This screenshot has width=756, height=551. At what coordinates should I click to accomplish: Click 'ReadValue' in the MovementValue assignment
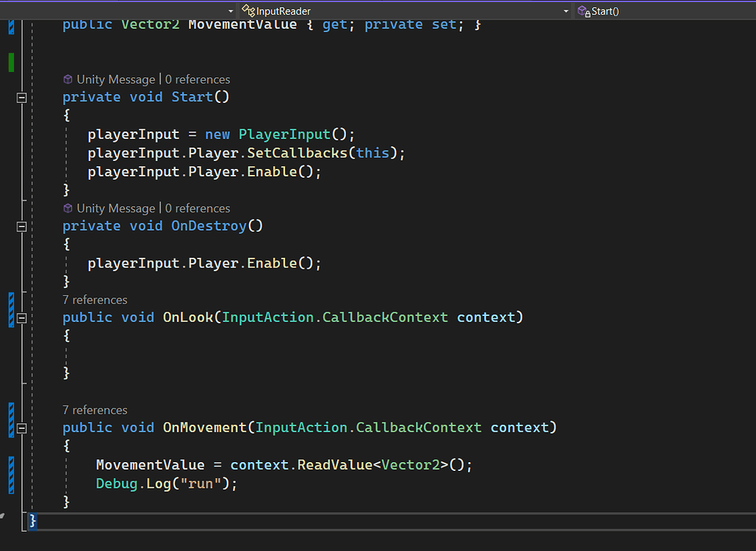(334, 465)
